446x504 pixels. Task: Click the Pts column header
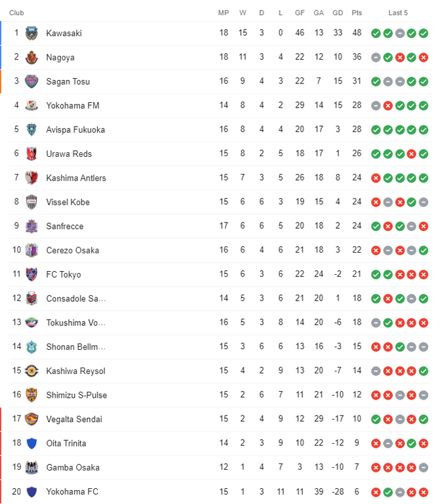[357, 12]
